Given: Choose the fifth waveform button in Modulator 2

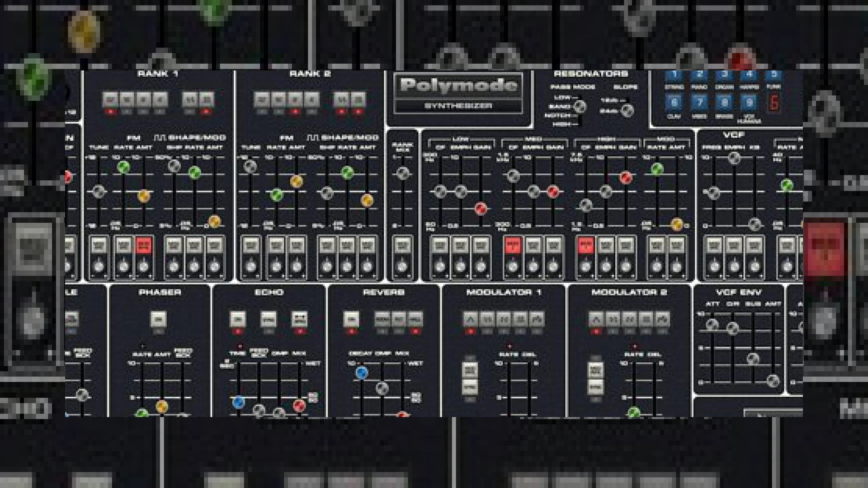Looking at the screenshot, I should tap(662, 319).
